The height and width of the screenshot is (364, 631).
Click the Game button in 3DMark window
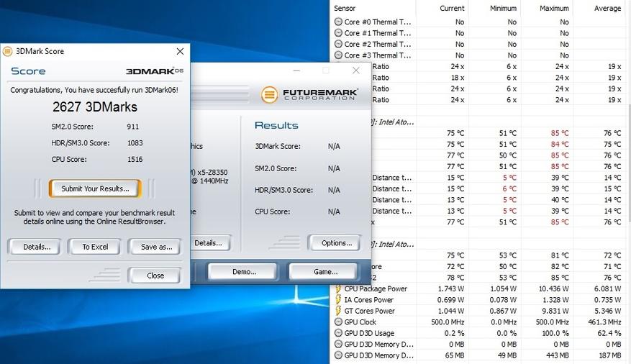324,272
